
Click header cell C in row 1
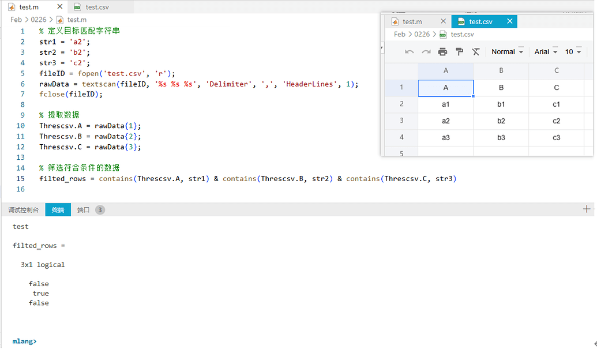pos(556,88)
